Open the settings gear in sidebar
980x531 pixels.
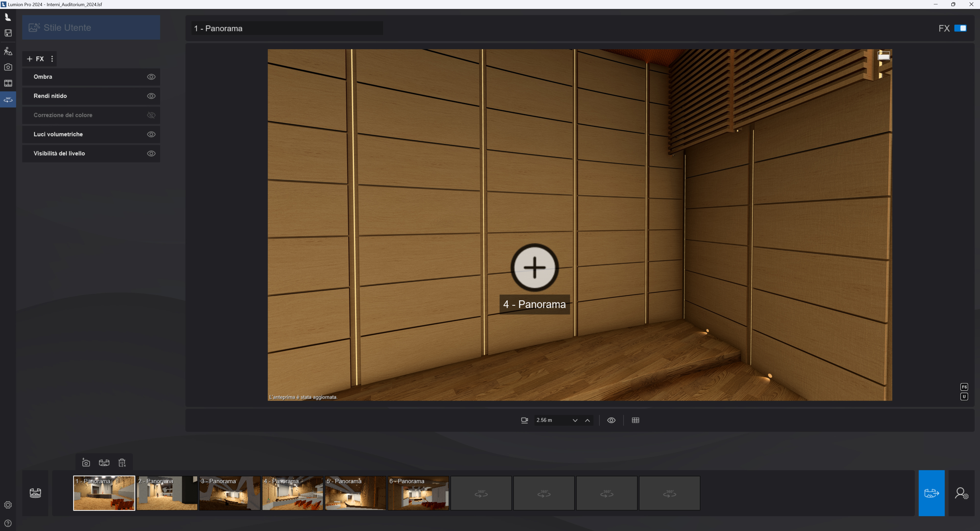[x=8, y=505]
